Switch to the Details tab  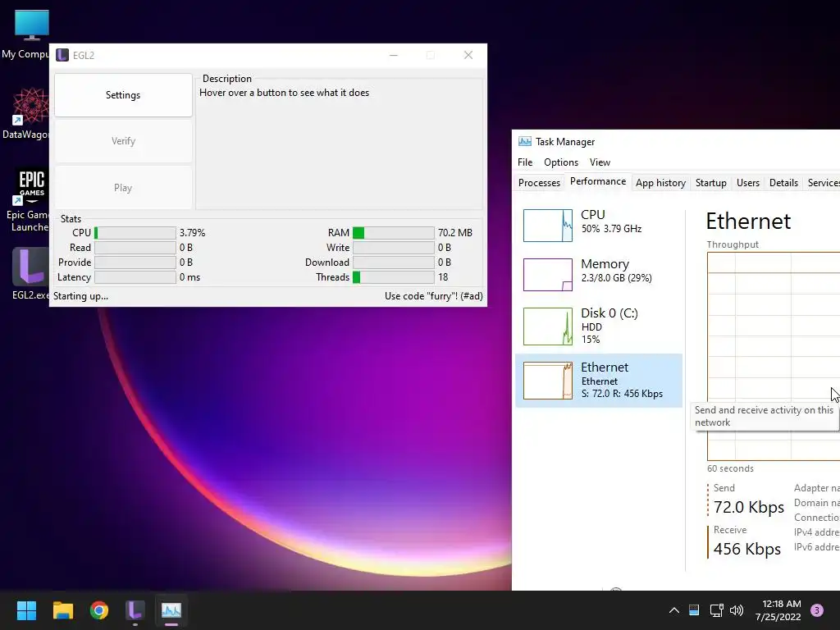tap(783, 183)
